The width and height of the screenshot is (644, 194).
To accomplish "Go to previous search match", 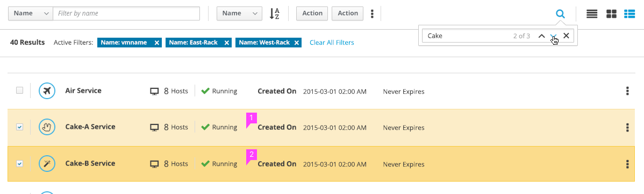I will click(x=542, y=36).
